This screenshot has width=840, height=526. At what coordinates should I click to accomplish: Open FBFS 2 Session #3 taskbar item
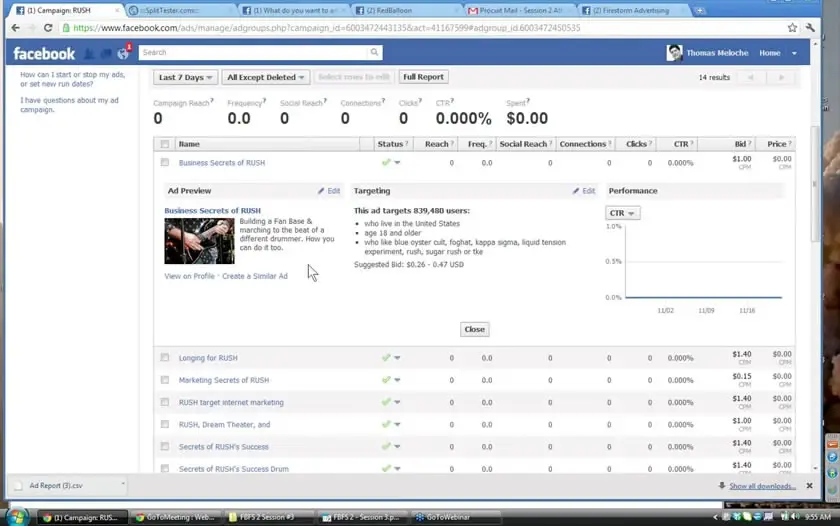pos(269,517)
